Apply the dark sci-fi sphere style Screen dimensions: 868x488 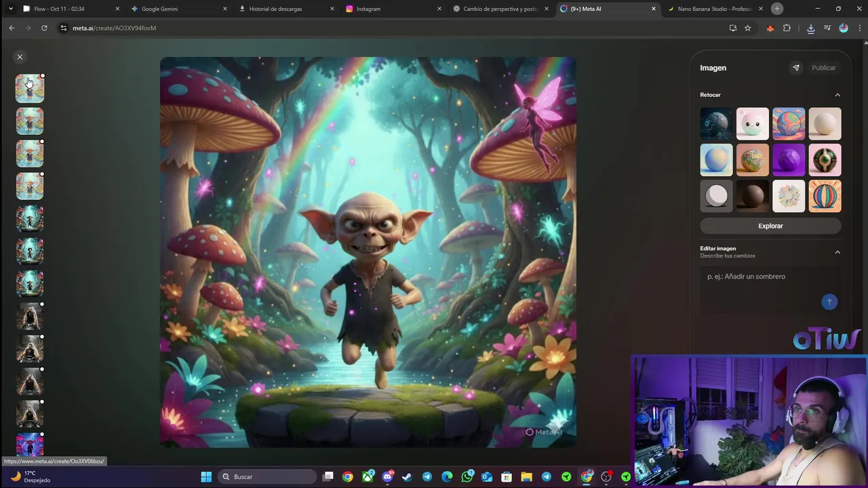click(716, 124)
